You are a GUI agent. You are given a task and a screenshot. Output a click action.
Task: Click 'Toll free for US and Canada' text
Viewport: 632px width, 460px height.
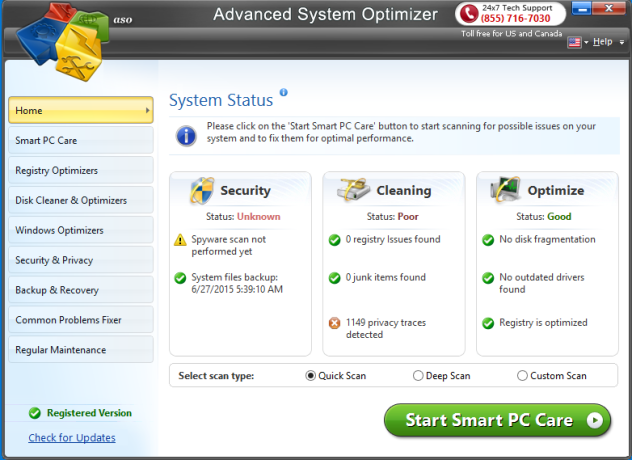pos(511,33)
